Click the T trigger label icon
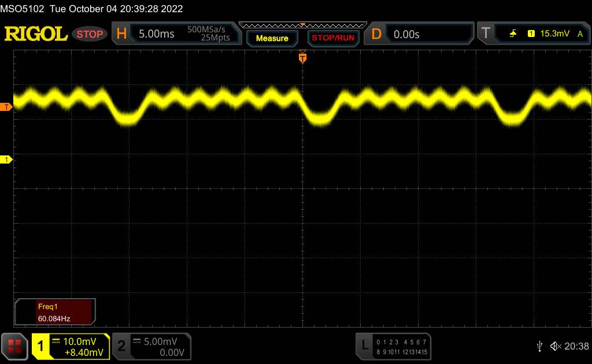 (x=486, y=34)
